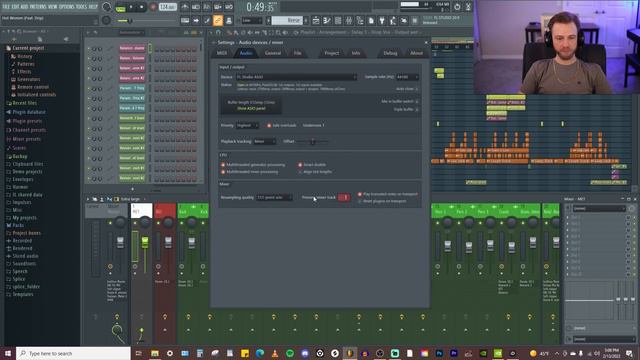The width and height of the screenshot is (640, 360).
Task: Click the Windows Start button
Action: [x=8, y=353]
